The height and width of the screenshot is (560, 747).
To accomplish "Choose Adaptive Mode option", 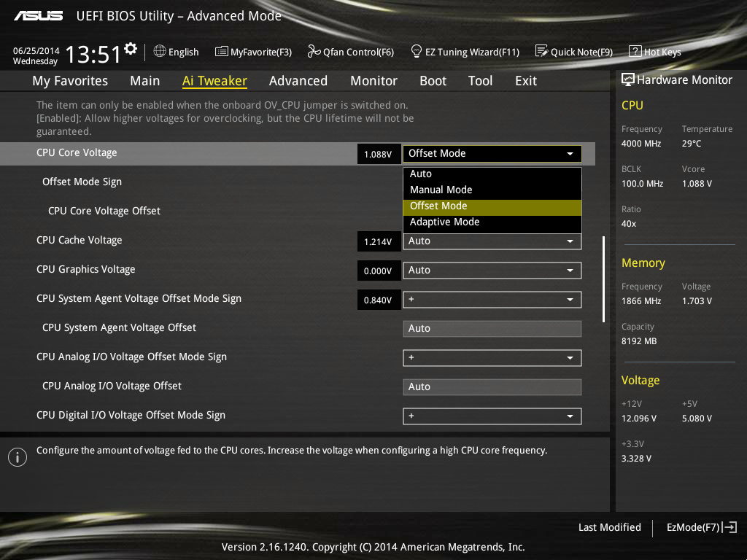I will click(492, 222).
